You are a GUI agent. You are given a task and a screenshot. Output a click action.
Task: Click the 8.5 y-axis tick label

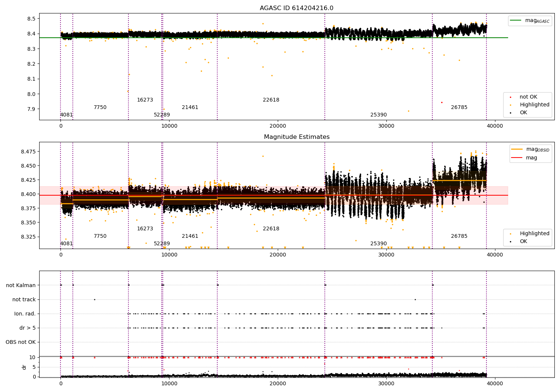coord(31,19)
